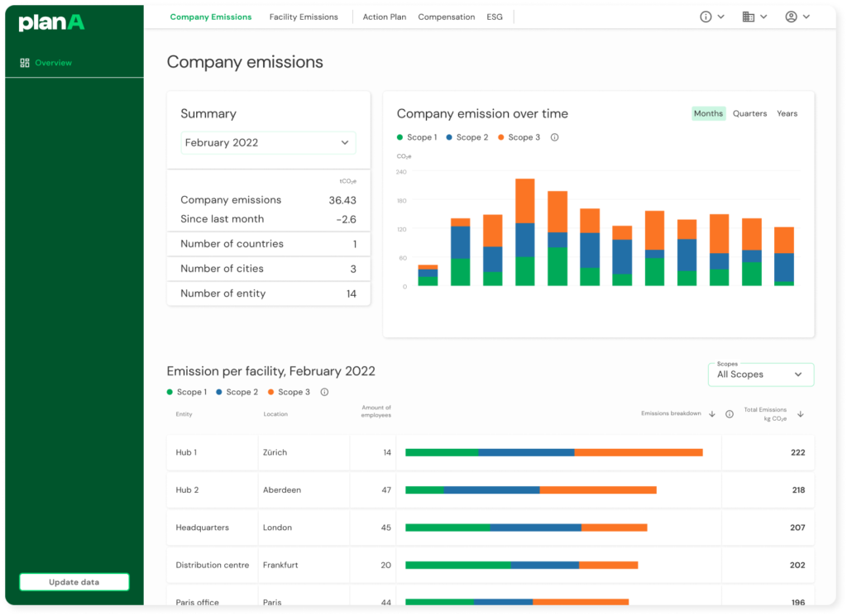Image resolution: width=847 pixels, height=616 pixels.
Task: Expand chevron next to user account icon
Action: point(806,17)
